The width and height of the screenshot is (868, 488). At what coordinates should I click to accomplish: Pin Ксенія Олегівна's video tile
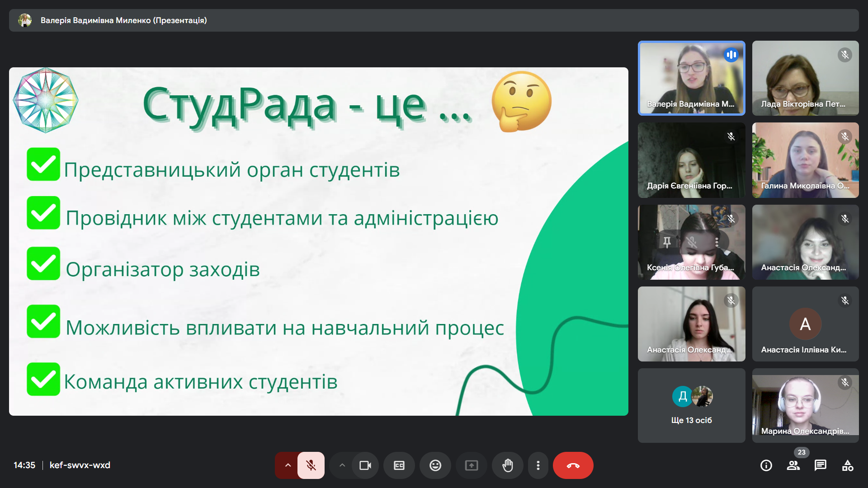click(667, 242)
